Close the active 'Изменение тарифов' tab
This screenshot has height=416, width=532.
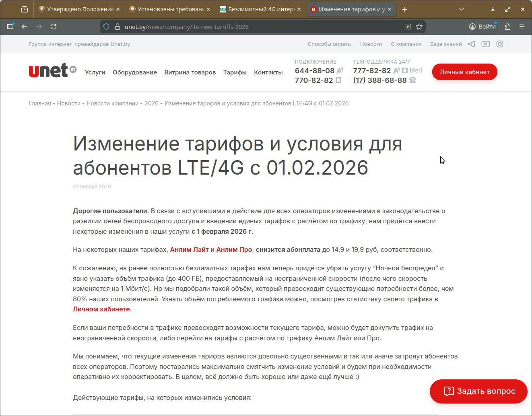click(389, 9)
